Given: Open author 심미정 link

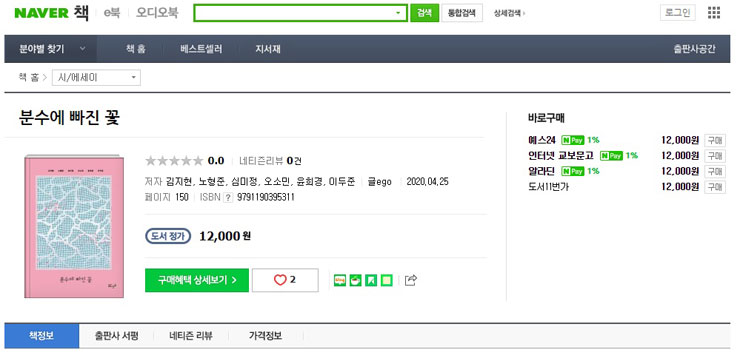Looking at the screenshot, I should [244, 182].
